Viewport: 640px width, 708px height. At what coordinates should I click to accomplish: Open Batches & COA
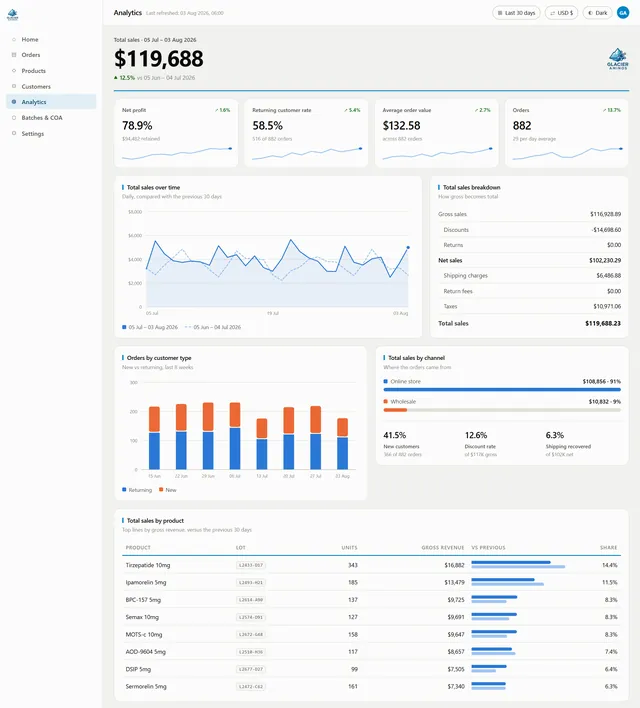click(x=51, y=117)
